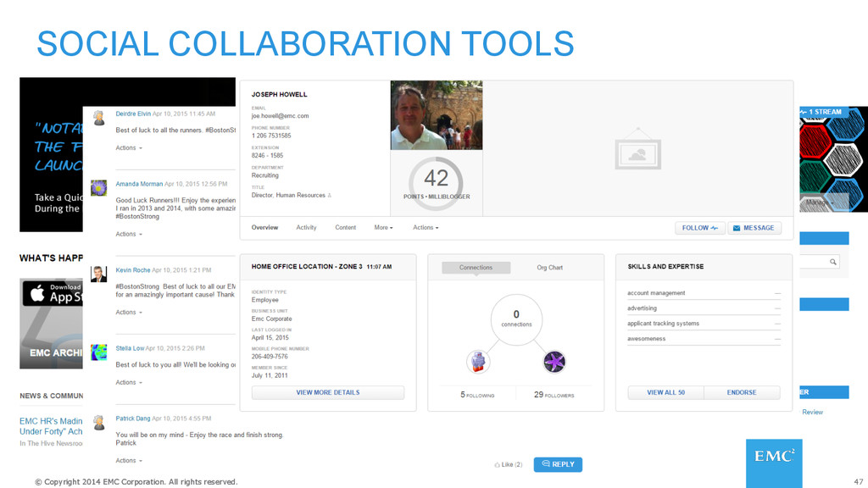The height and width of the screenshot is (488, 868).
Task: Click the thumbs-up Like icon
Action: point(497,465)
